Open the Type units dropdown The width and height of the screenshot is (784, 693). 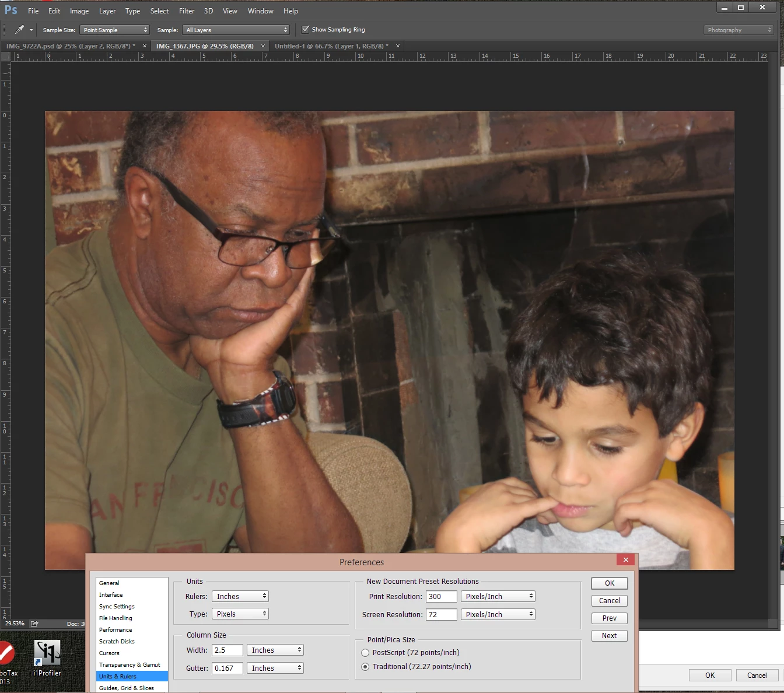(x=240, y=614)
